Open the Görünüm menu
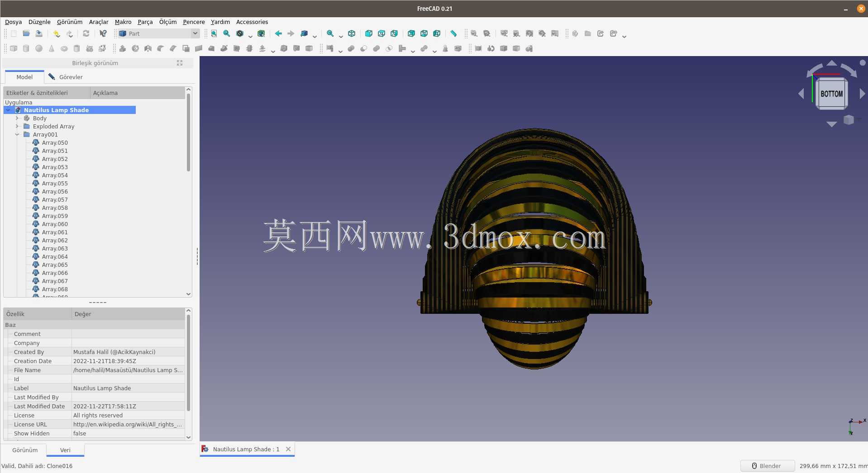Image resolution: width=868 pixels, height=473 pixels. click(70, 22)
